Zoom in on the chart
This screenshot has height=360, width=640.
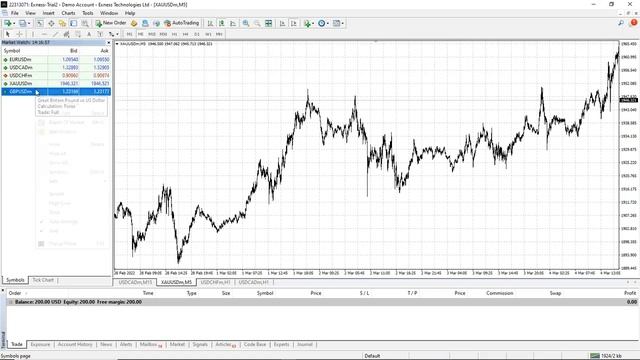coord(246,23)
